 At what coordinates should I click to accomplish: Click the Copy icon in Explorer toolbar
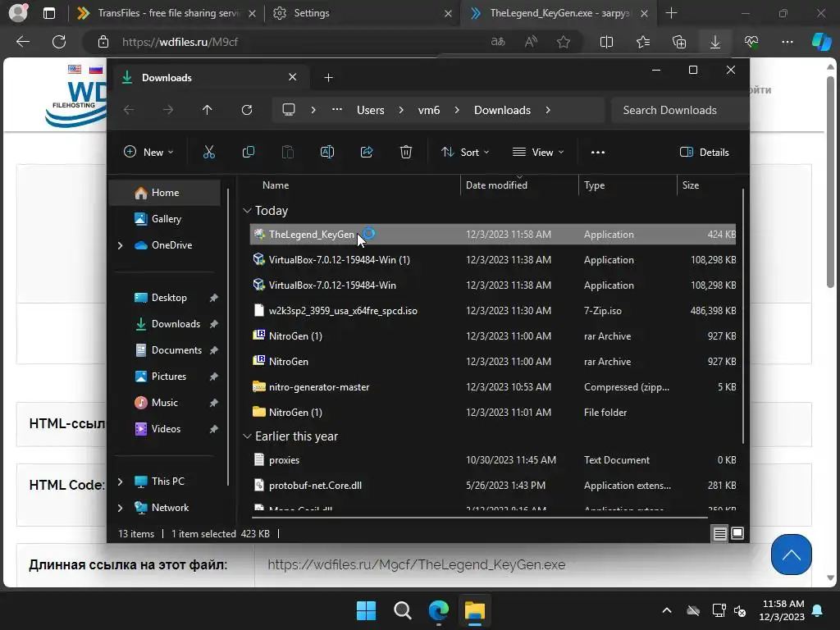pos(249,152)
